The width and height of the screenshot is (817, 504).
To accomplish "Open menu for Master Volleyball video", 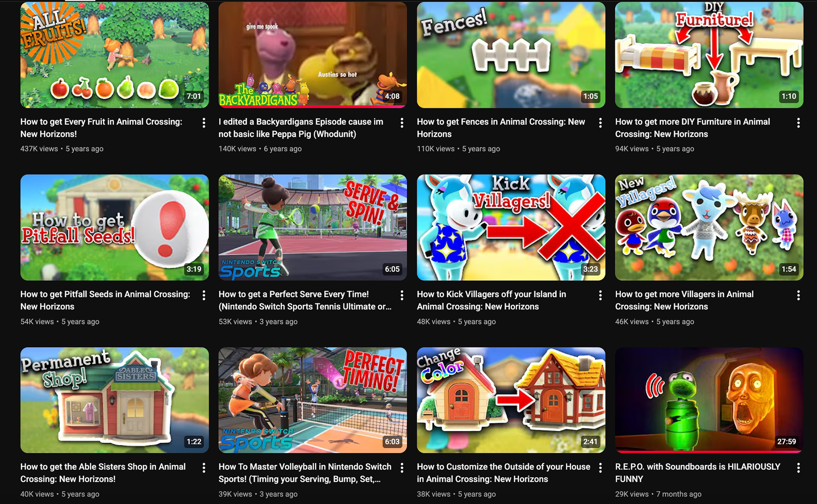I will tap(402, 468).
